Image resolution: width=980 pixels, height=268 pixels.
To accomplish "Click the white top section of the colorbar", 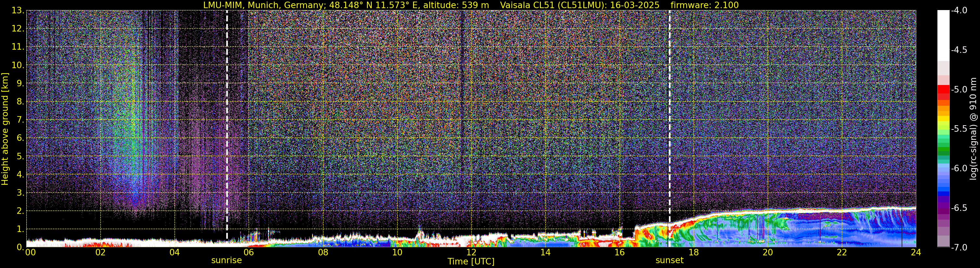I will (x=943, y=36).
